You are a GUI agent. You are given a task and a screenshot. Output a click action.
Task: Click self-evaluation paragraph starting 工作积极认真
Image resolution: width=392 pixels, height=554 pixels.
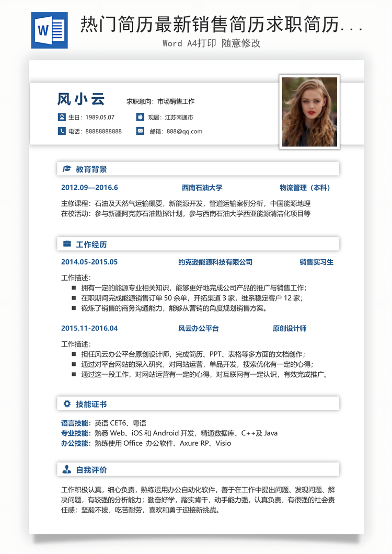tap(198, 500)
